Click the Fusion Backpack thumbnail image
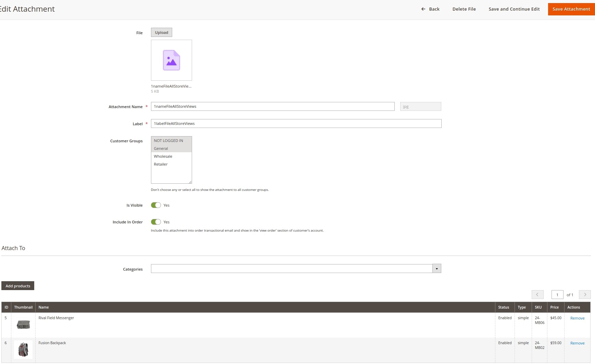The image size is (595, 364). click(x=23, y=350)
